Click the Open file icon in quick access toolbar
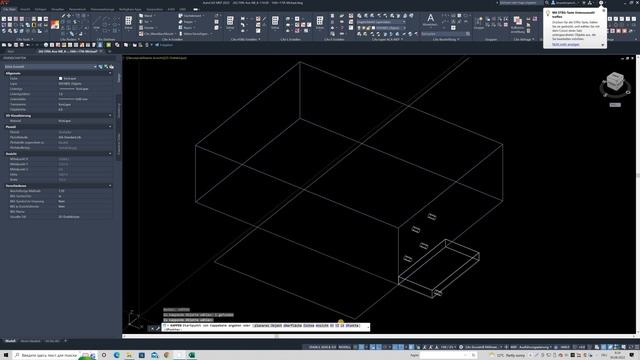This screenshot has height=360, width=640. (9, 45)
